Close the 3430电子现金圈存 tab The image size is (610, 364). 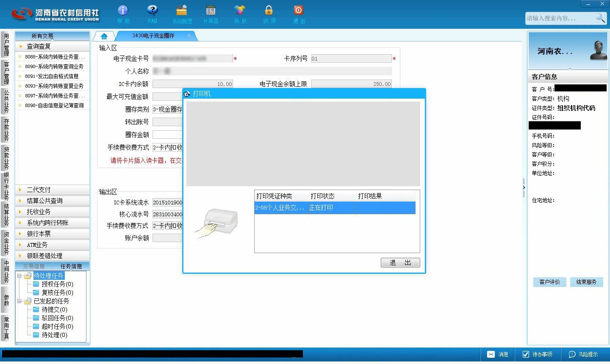coord(189,36)
